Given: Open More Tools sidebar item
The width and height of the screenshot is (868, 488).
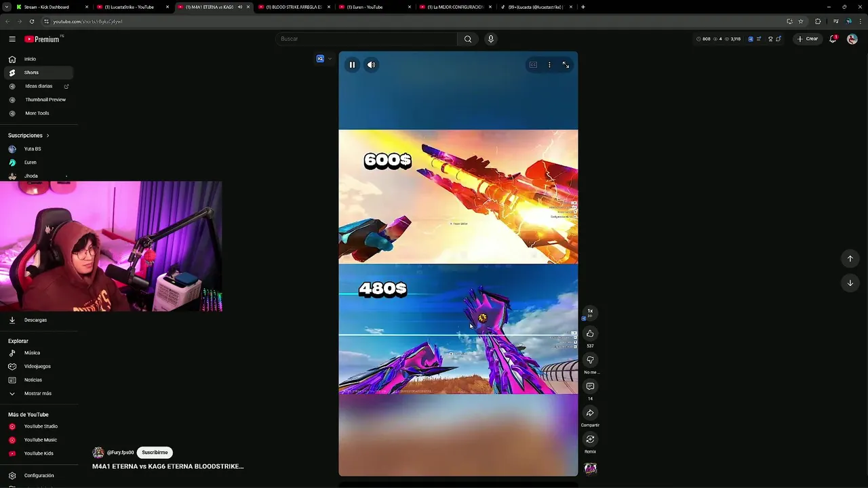Looking at the screenshot, I should tap(39, 113).
